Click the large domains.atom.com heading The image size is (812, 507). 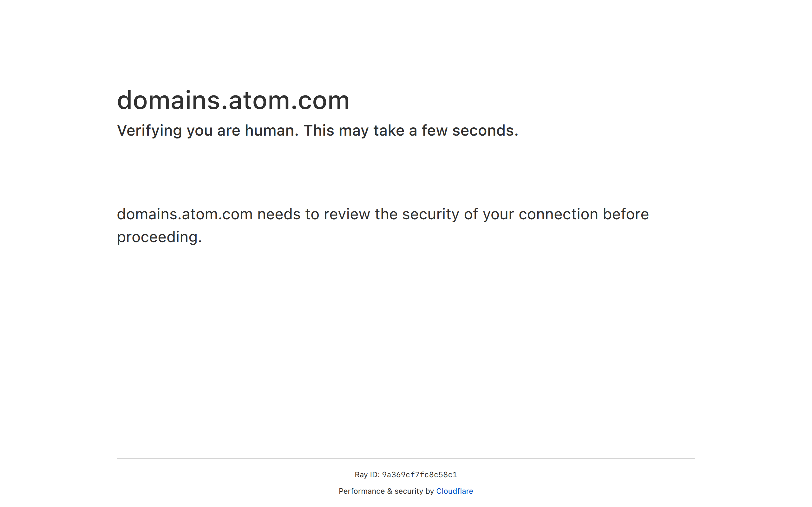(233, 100)
